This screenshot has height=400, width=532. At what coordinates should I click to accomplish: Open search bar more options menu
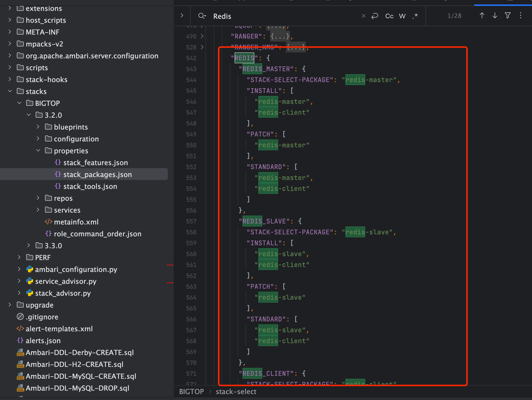point(521,16)
